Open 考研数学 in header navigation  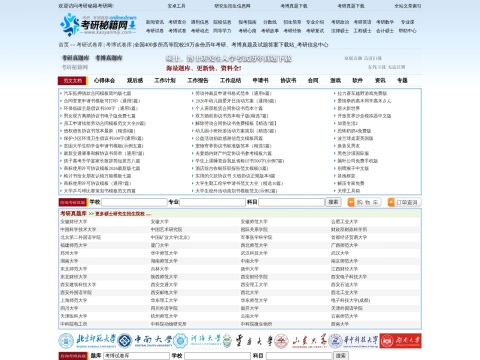(385, 22)
